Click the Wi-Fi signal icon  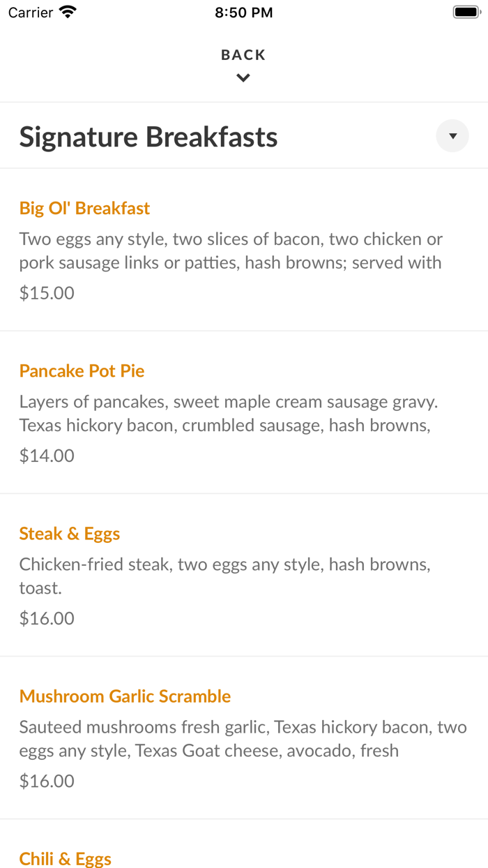coord(67,11)
